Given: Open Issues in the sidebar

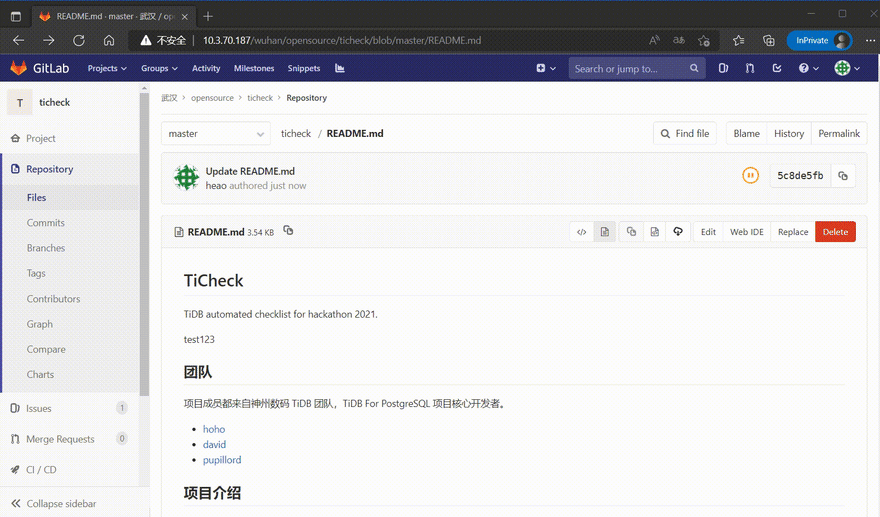Looking at the screenshot, I should tap(38, 408).
